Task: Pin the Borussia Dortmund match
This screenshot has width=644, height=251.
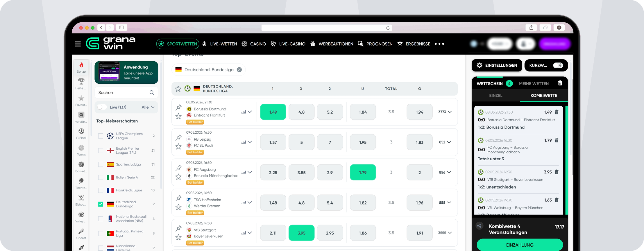Action: coord(178,107)
